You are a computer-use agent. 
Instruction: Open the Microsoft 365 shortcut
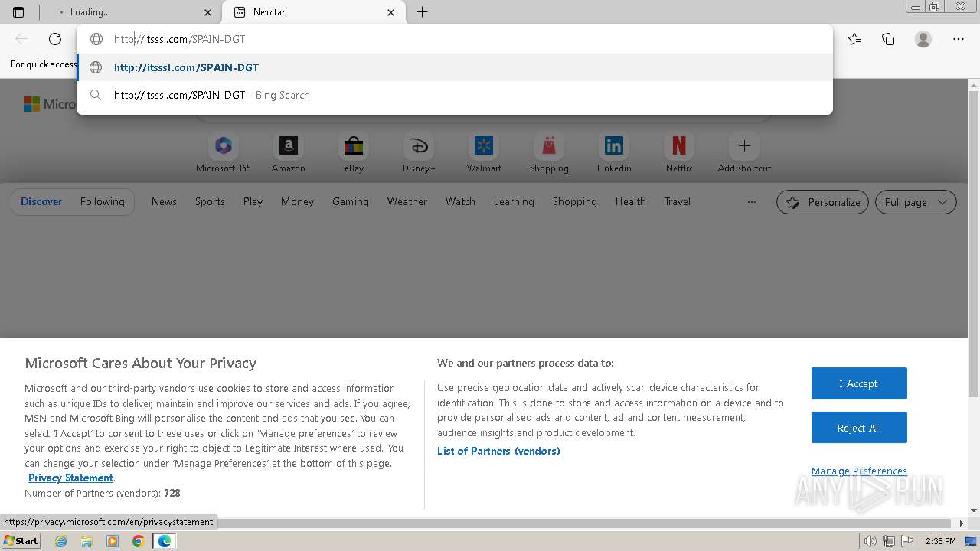(224, 153)
